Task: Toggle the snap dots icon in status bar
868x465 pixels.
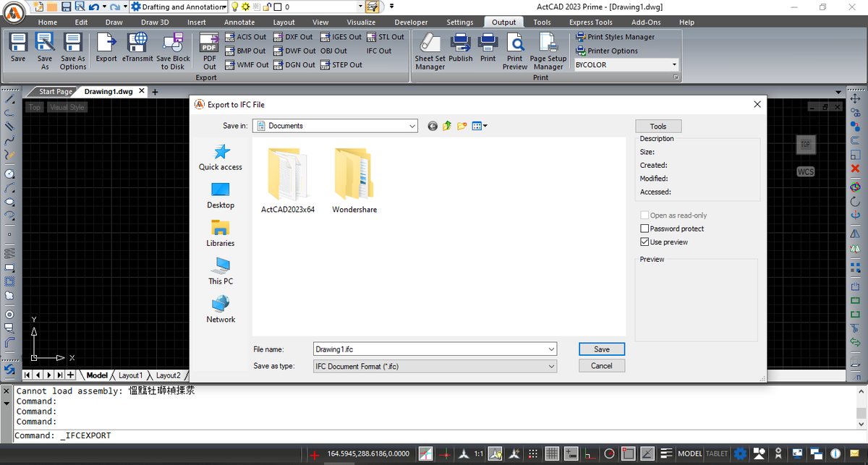Action: click(533, 453)
